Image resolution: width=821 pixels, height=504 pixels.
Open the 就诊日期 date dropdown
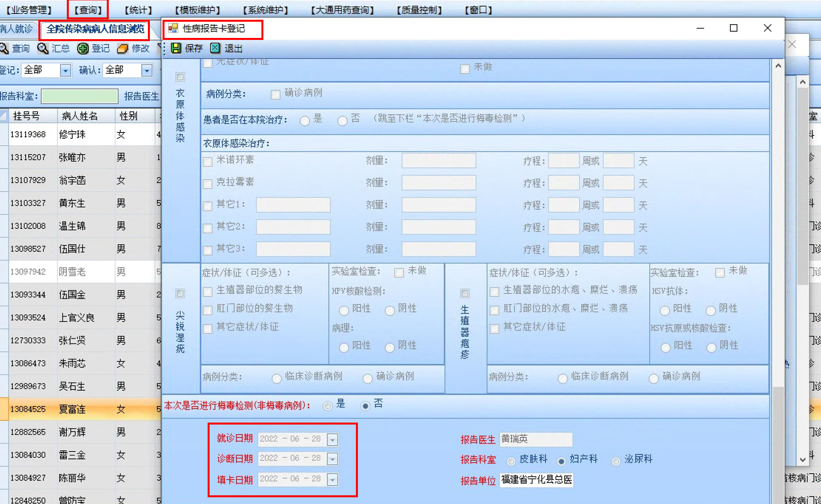[x=333, y=440]
